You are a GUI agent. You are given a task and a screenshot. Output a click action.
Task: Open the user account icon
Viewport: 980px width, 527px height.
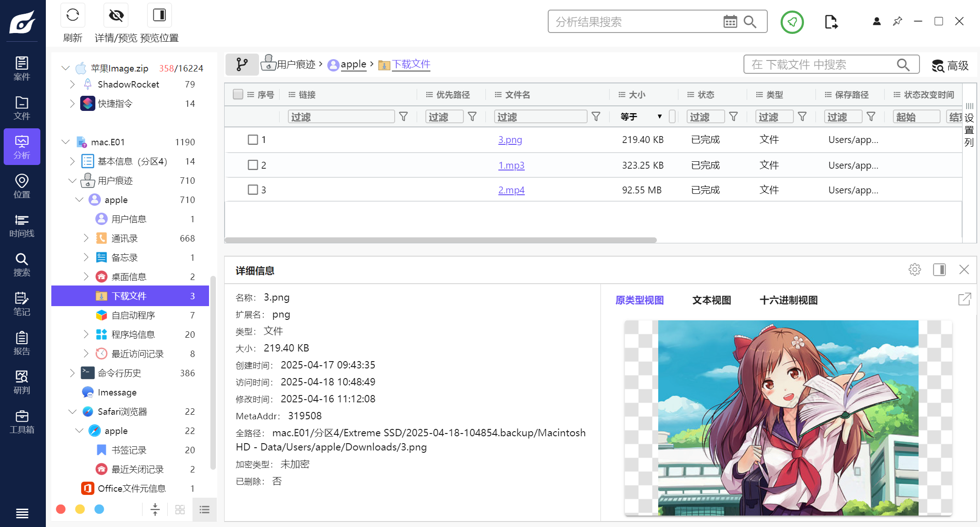coord(876,21)
